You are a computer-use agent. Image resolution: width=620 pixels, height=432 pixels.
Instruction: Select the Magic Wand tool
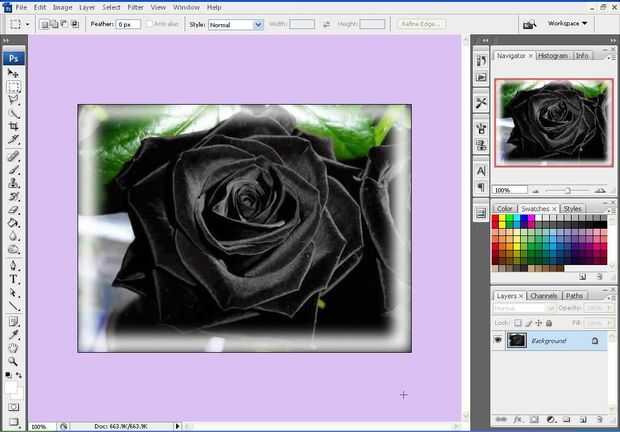coord(14,114)
